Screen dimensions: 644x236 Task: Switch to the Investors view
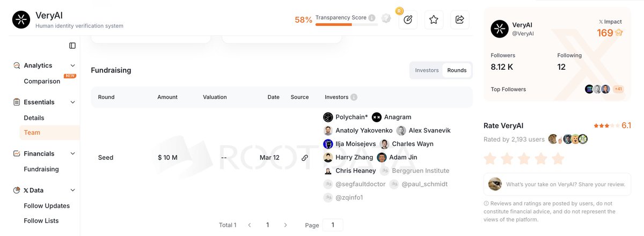pyautogui.click(x=427, y=70)
